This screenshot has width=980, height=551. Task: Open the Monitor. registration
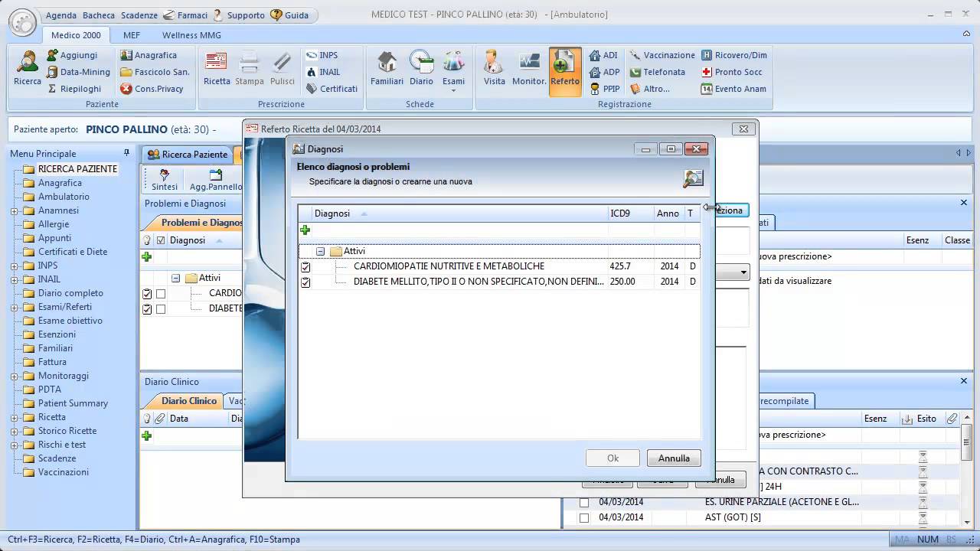pos(529,69)
